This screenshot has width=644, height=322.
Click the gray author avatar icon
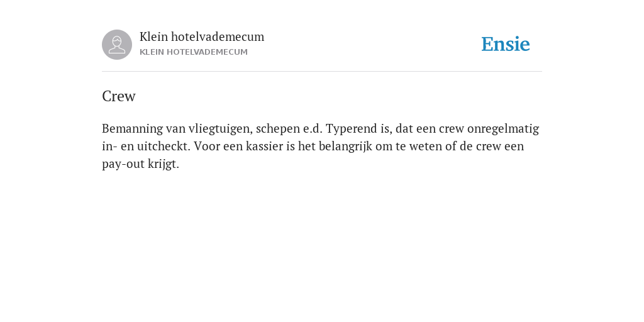117,45
